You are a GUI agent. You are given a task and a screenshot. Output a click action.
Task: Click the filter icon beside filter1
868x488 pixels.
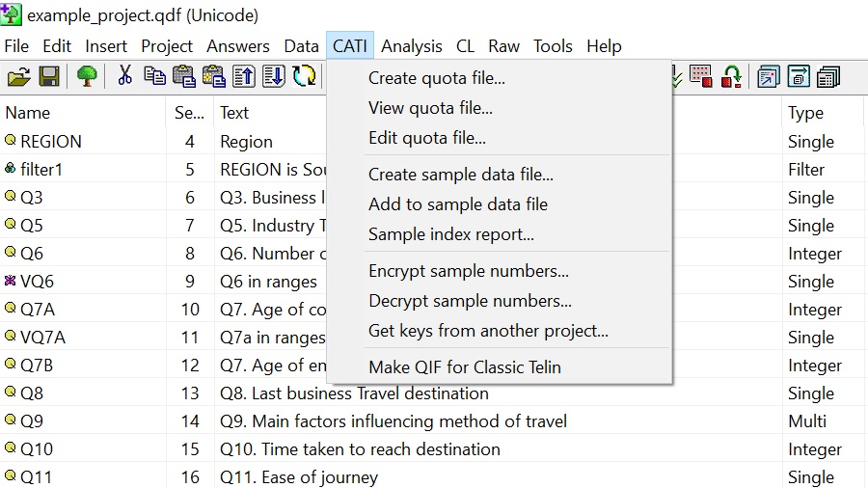coord(10,168)
